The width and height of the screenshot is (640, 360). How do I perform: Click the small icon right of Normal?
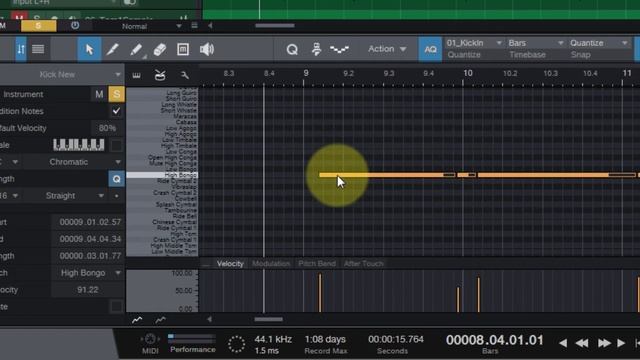194,26
